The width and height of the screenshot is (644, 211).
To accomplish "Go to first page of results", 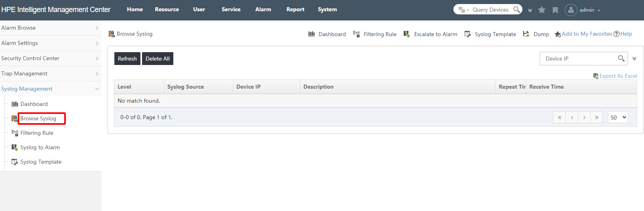I will click(x=559, y=118).
